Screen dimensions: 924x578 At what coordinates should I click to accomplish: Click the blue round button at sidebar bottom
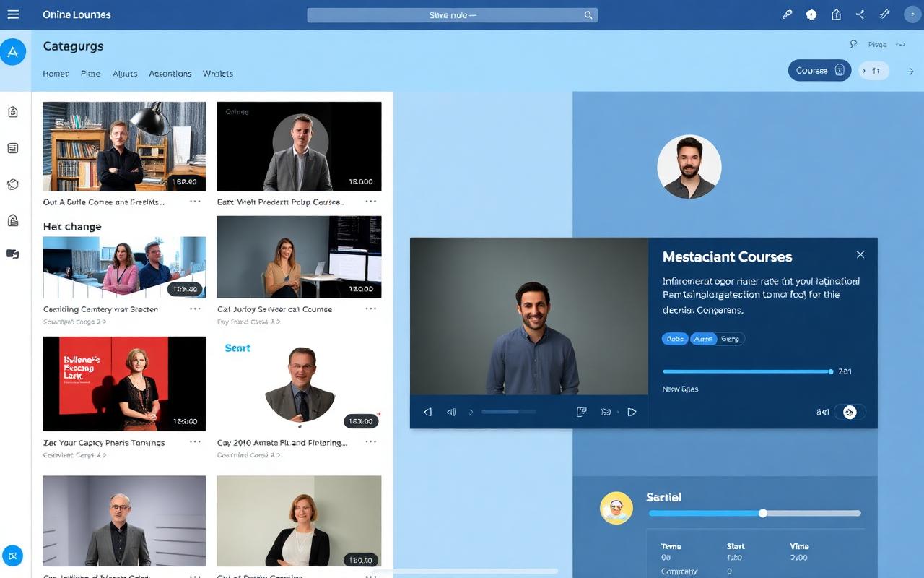click(13, 556)
